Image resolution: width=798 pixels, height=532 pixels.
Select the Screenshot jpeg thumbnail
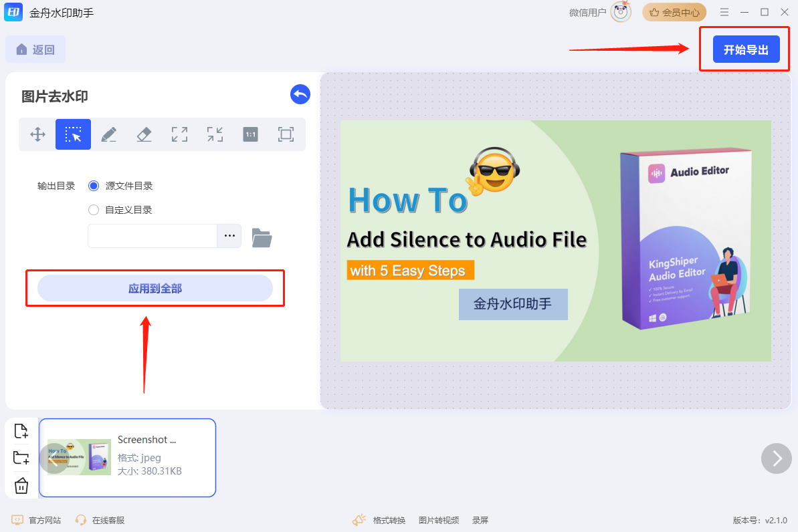click(x=127, y=458)
